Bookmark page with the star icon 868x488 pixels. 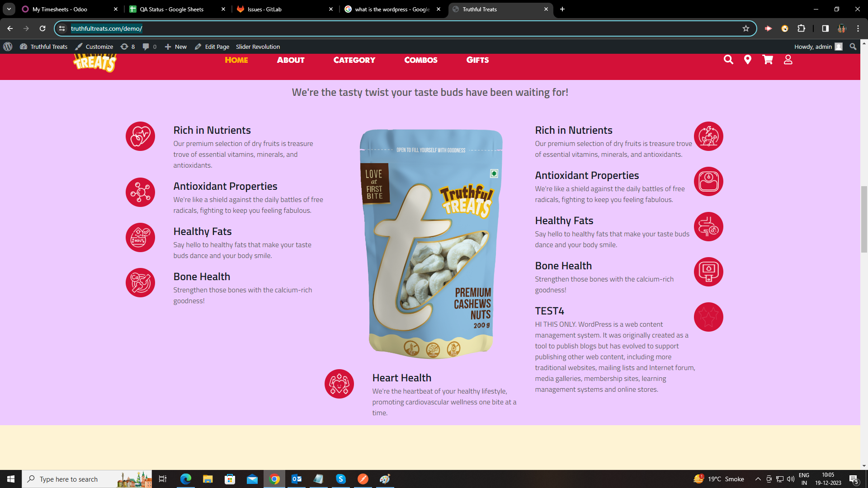pos(746,28)
